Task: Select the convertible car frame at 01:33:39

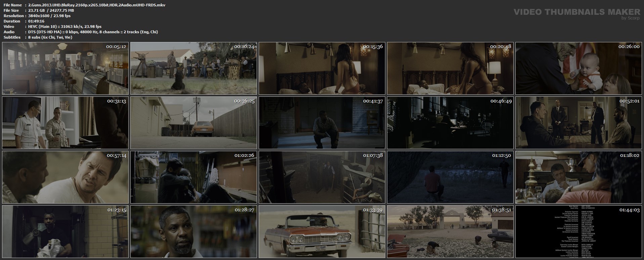Action: (x=322, y=231)
